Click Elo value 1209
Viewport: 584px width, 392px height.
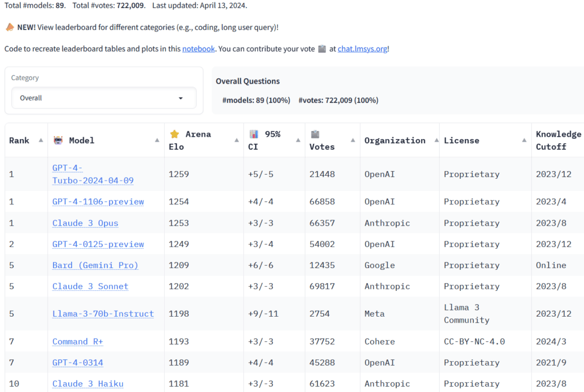(179, 265)
